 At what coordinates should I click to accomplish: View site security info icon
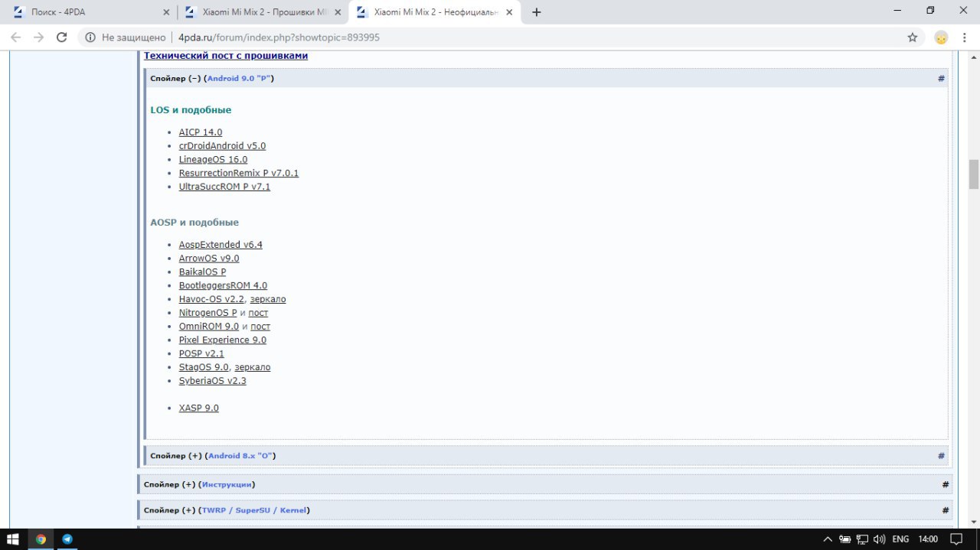click(x=90, y=37)
